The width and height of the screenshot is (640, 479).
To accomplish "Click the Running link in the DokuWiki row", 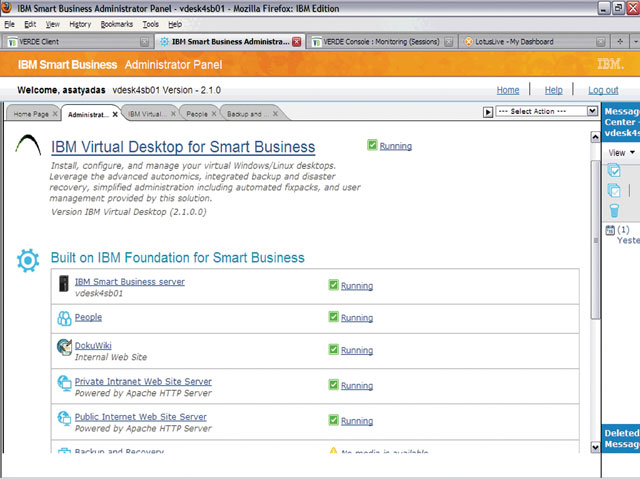I will click(357, 350).
